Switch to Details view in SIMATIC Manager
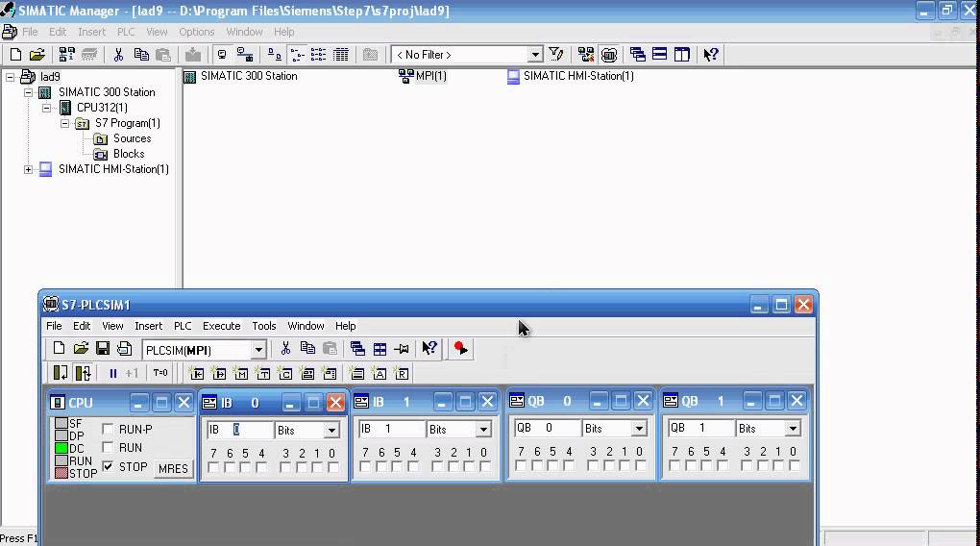Image resolution: width=980 pixels, height=546 pixels. pos(341,55)
